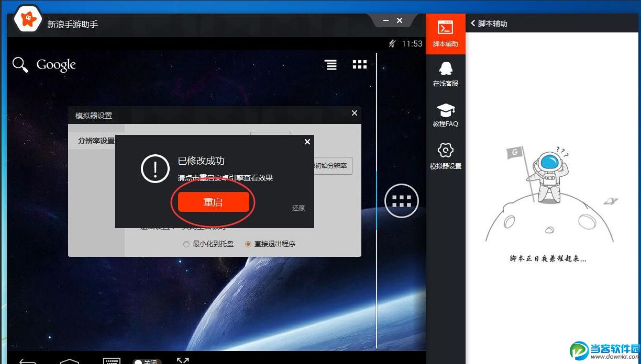
Task: Click the fullscreen expand arrows icon
Action: (x=183, y=360)
